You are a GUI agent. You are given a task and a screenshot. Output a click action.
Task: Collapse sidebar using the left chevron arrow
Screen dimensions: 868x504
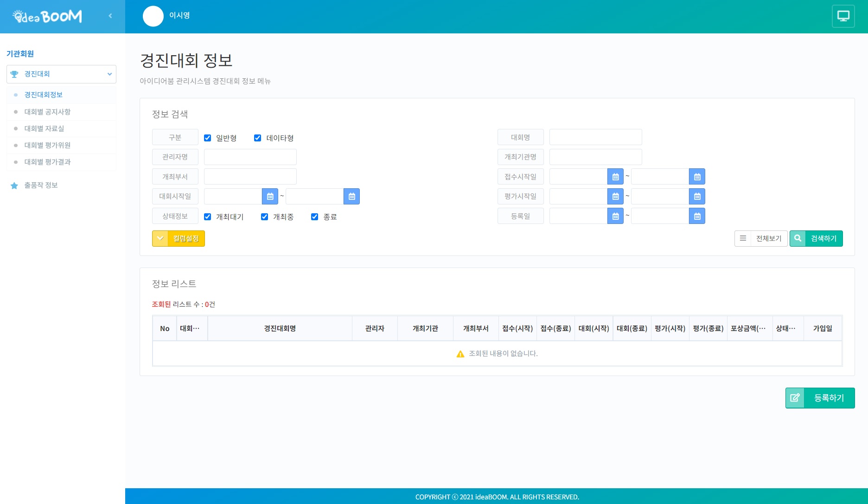[x=110, y=16]
